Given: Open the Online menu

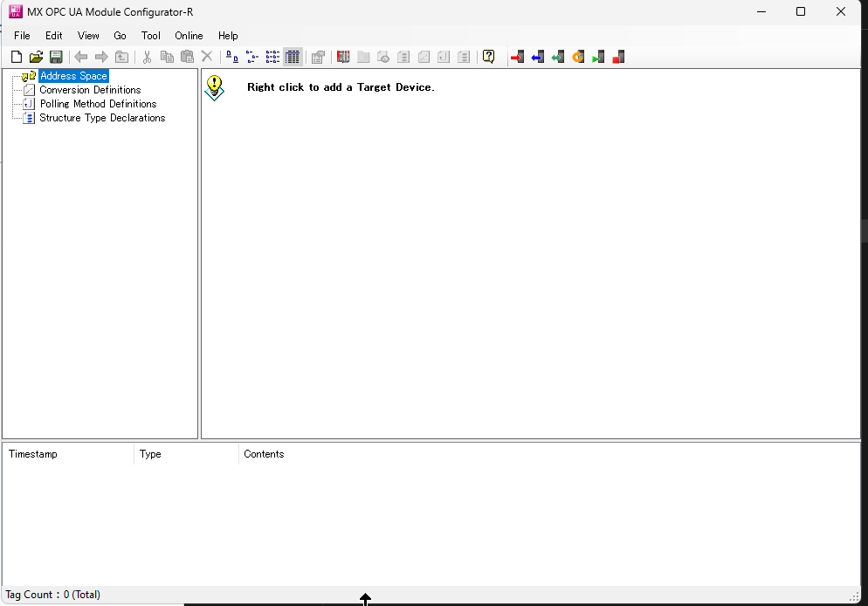Looking at the screenshot, I should pyautogui.click(x=189, y=36).
